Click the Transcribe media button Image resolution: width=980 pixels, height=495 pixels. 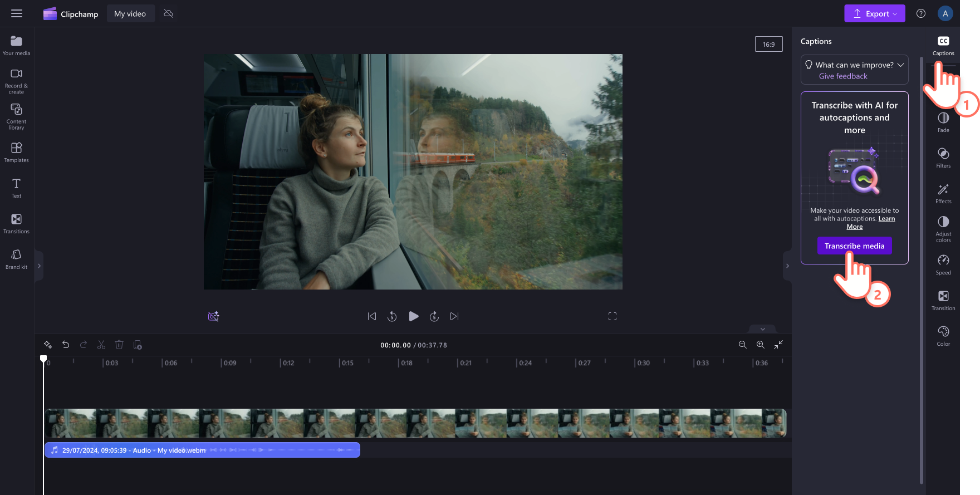coord(855,246)
